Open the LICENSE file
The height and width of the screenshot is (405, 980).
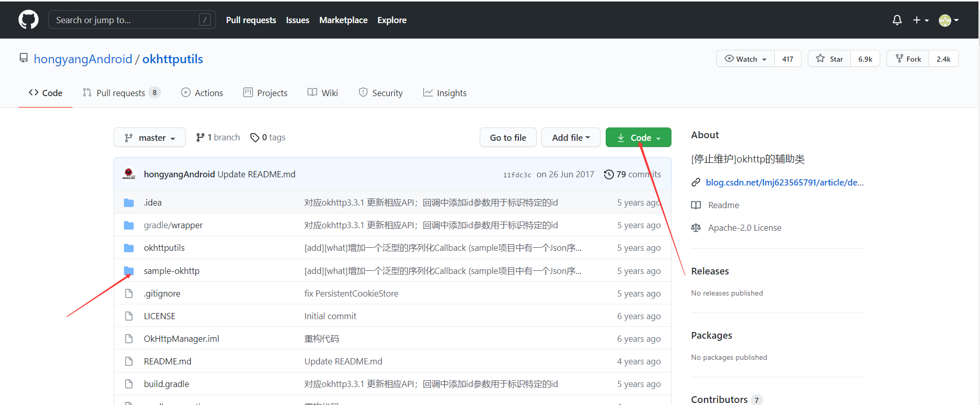tap(159, 316)
